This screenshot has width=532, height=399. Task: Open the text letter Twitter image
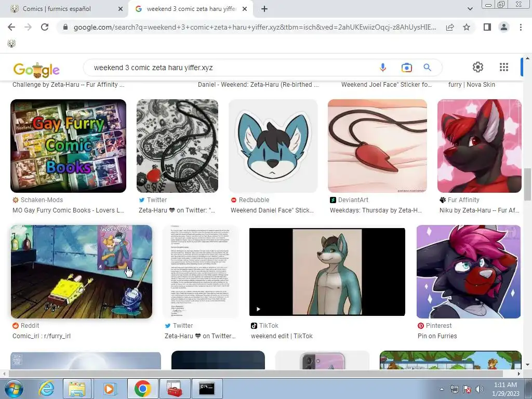point(201,271)
